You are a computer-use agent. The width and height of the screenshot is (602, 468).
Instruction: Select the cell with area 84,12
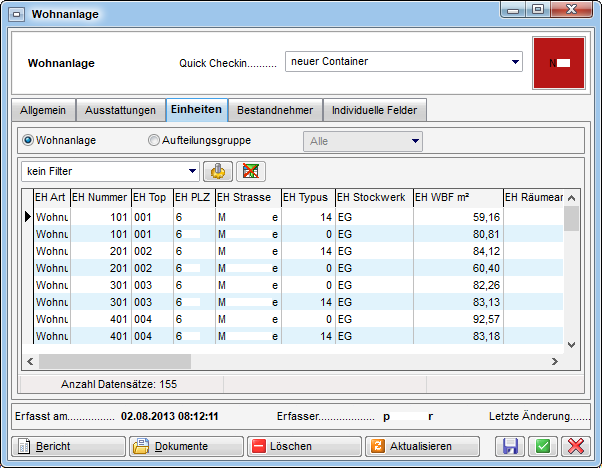click(x=458, y=251)
